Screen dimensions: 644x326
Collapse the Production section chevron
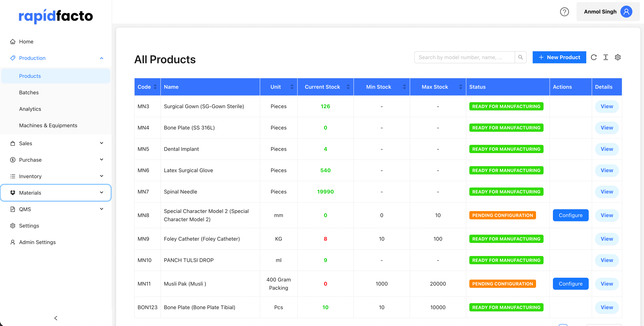click(x=102, y=58)
